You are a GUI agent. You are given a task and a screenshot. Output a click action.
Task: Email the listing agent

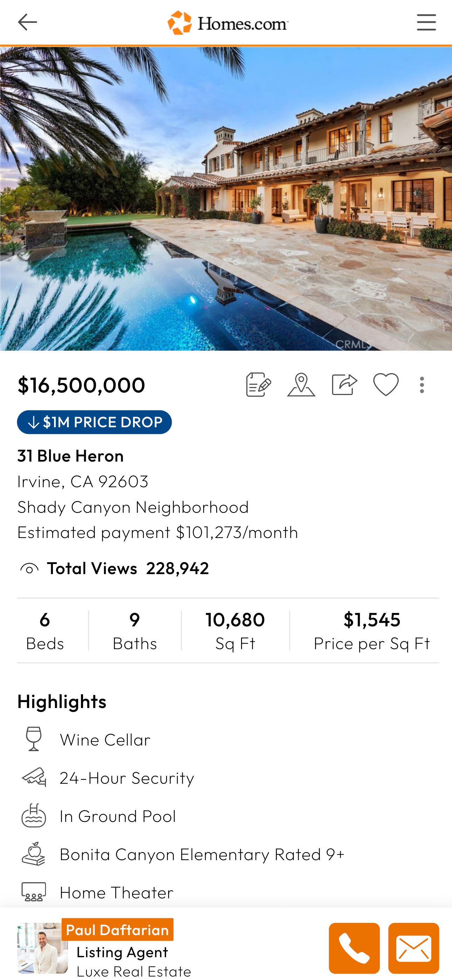coord(413,948)
